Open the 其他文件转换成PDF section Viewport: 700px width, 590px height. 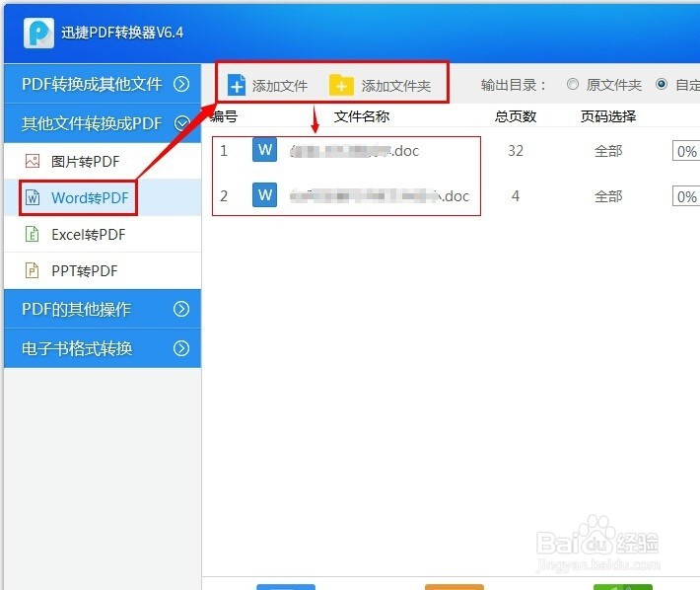pos(103,123)
